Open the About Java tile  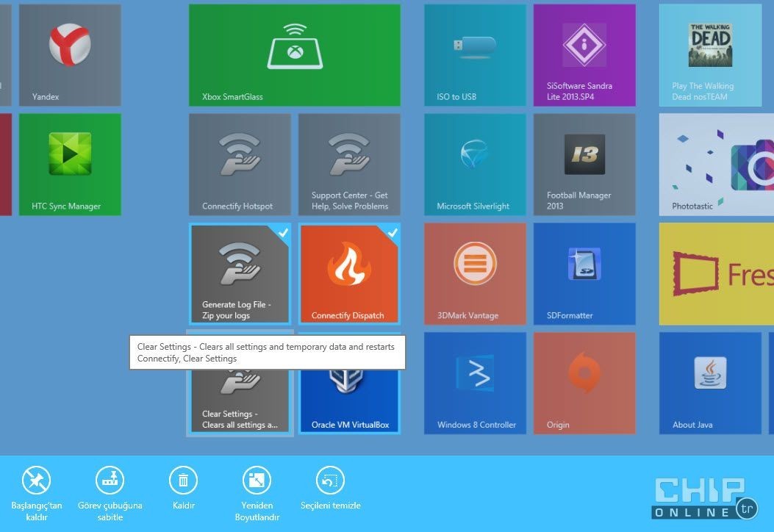pos(710,383)
